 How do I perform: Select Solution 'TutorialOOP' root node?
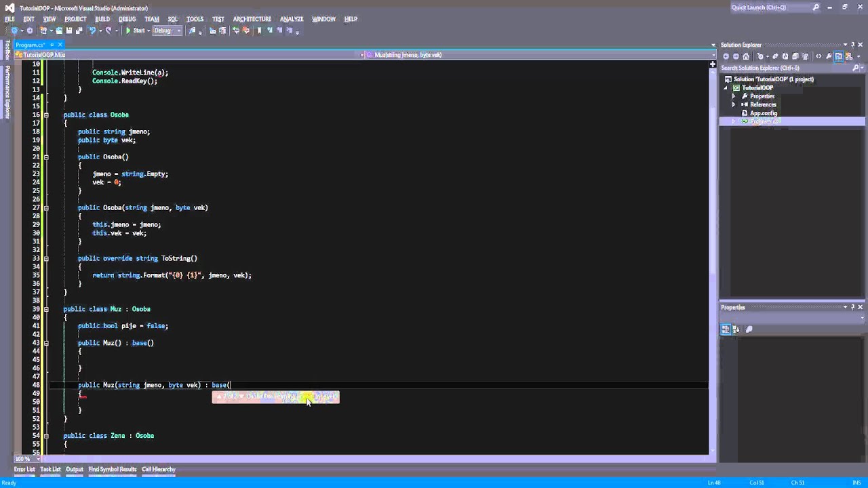773,79
